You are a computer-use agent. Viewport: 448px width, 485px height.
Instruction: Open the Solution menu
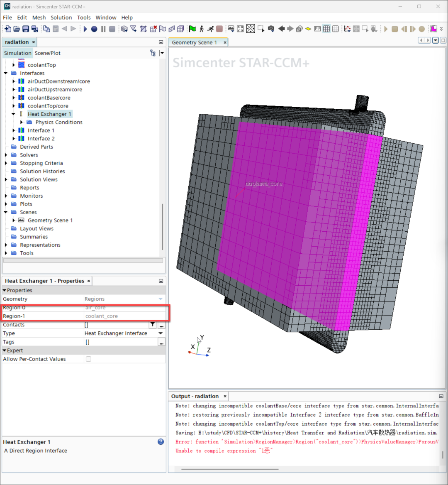(x=61, y=17)
